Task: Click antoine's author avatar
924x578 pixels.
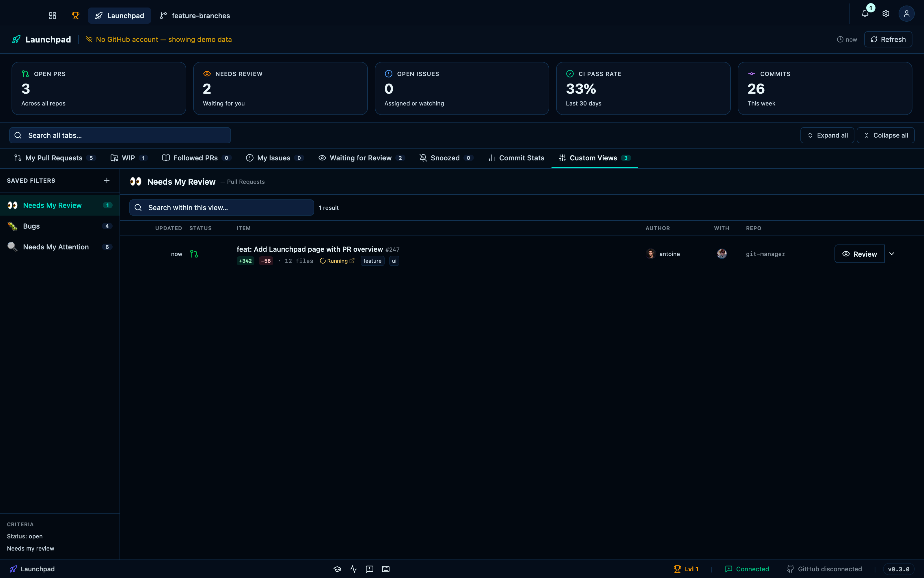Action: point(651,254)
